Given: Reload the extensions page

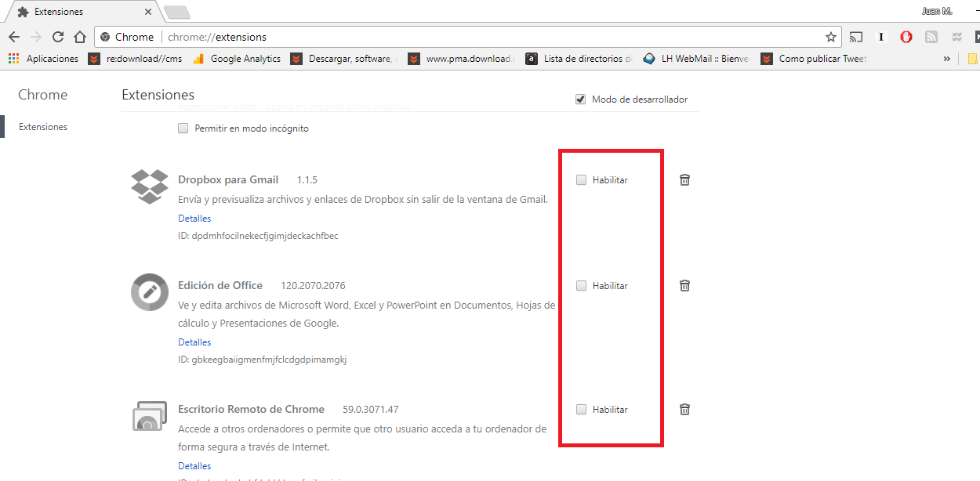Looking at the screenshot, I should click(x=57, y=37).
